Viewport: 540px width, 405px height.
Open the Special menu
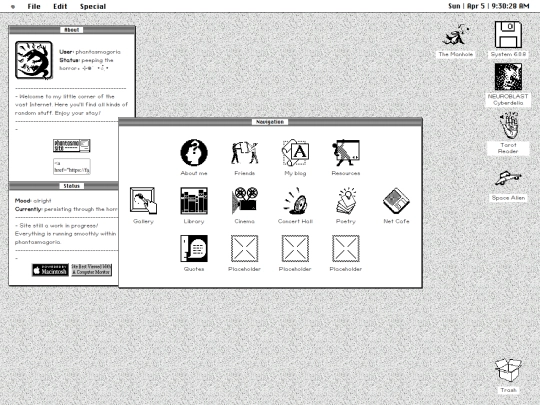(93, 6)
